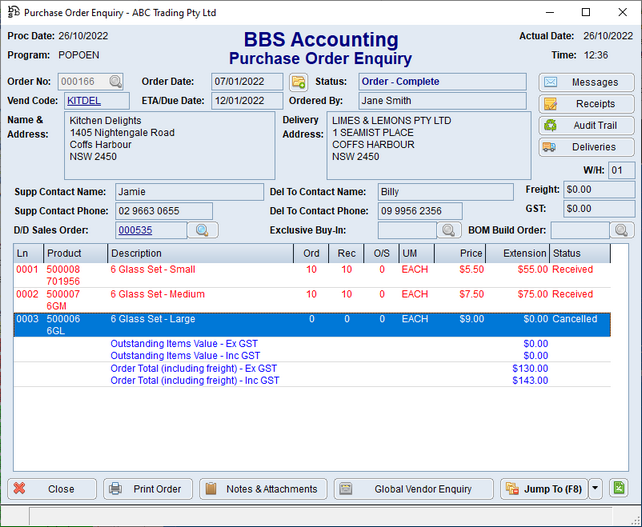Follow the KITDEL vendor code link

click(x=84, y=100)
